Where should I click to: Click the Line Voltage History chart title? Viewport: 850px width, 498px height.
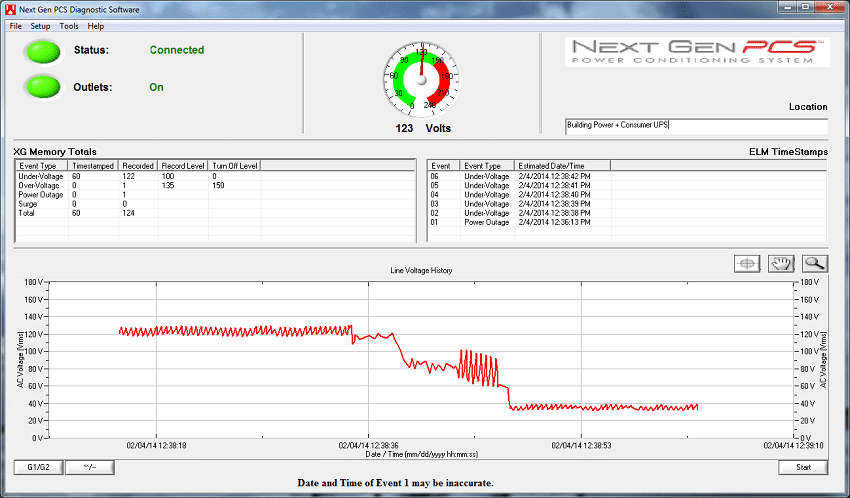click(421, 270)
